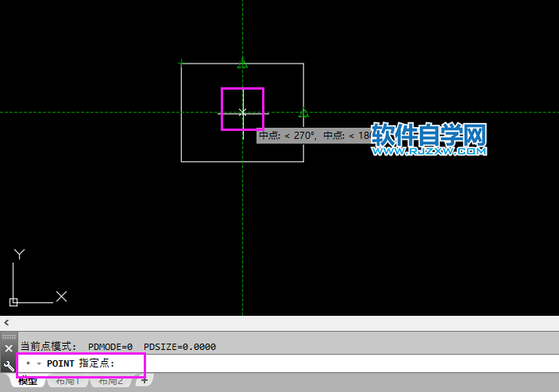Click the midpoint snap marker on rectangle right edge
The image size is (559, 392).
(x=303, y=113)
